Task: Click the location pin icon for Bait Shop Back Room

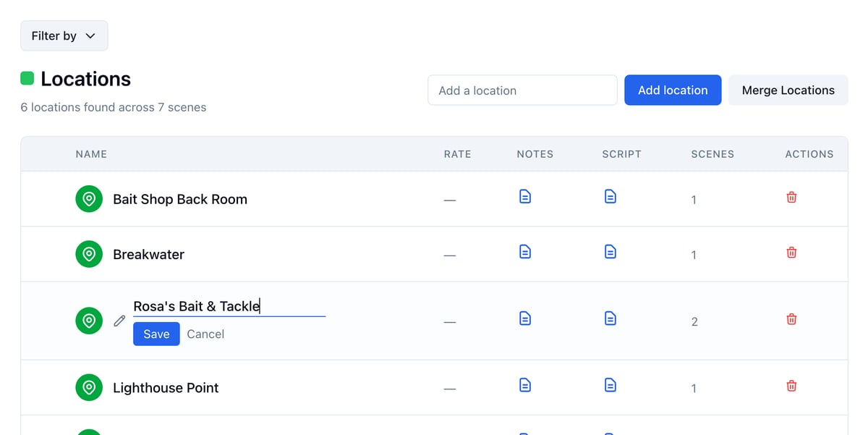Action: coord(89,199)
